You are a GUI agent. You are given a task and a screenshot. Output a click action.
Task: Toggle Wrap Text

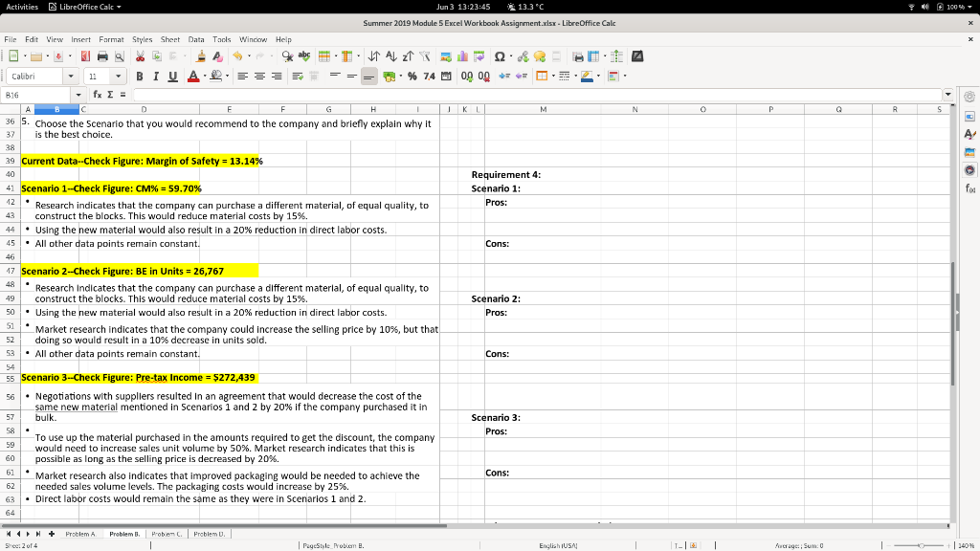[298, 77]
